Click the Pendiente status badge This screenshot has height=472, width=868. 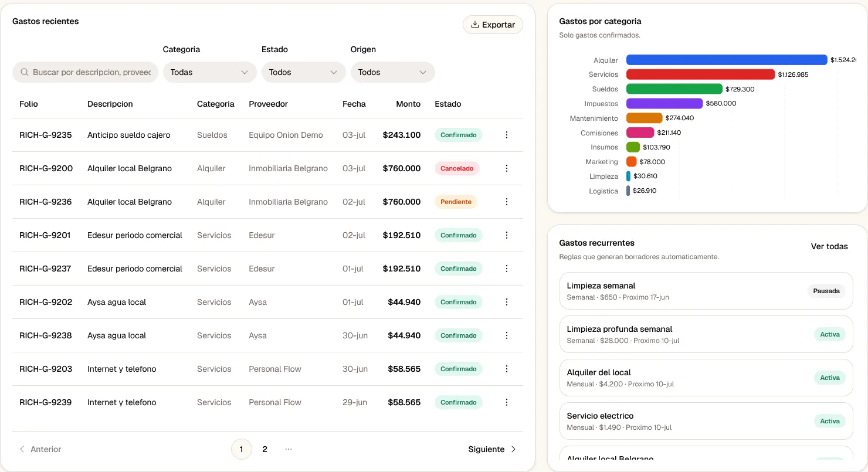(456, 202)
